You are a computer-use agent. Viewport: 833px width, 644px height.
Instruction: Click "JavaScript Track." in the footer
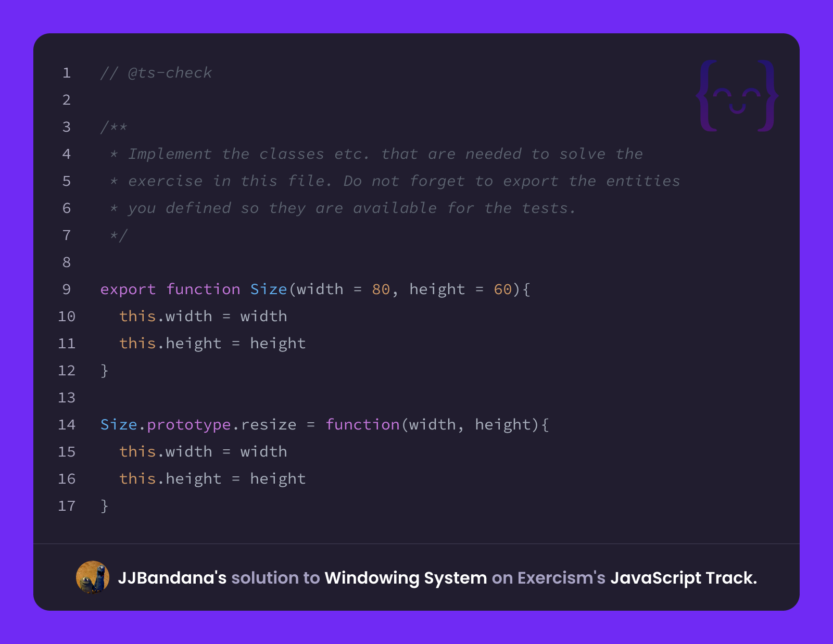point(684,578)
